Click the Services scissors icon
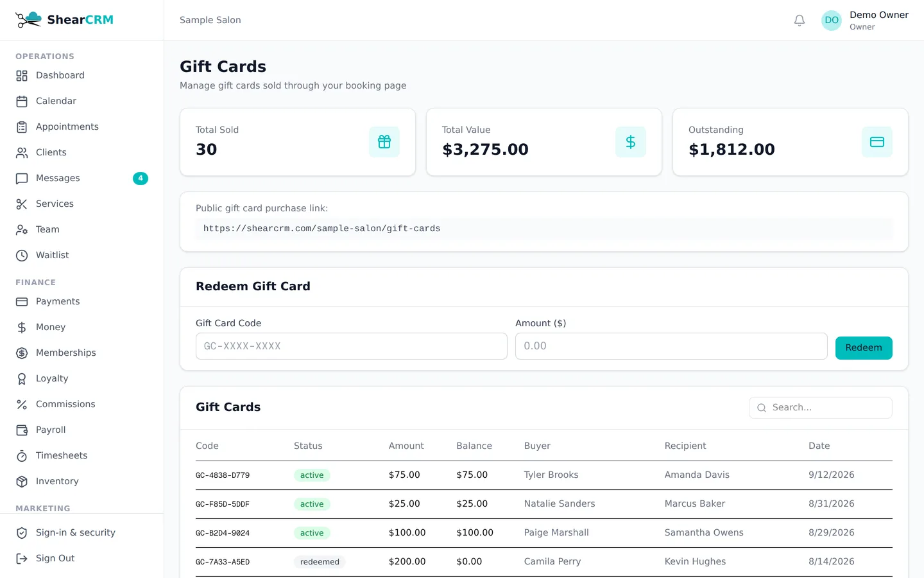924x578 pixels. (22, 204)
